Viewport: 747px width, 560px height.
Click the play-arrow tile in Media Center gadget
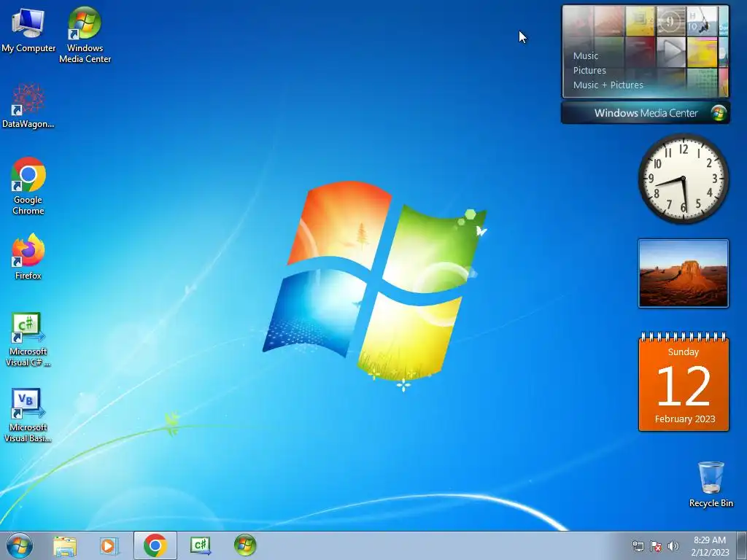671,52
